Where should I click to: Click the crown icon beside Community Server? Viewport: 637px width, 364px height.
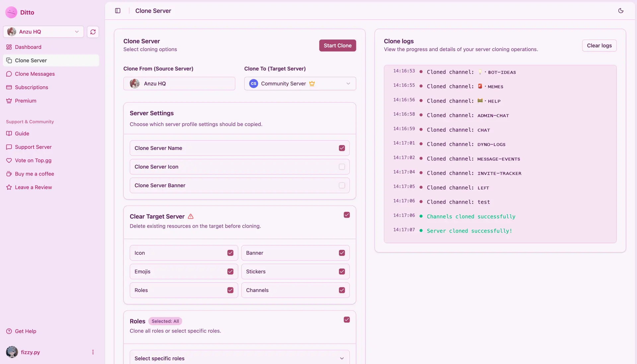click(312, 84)
